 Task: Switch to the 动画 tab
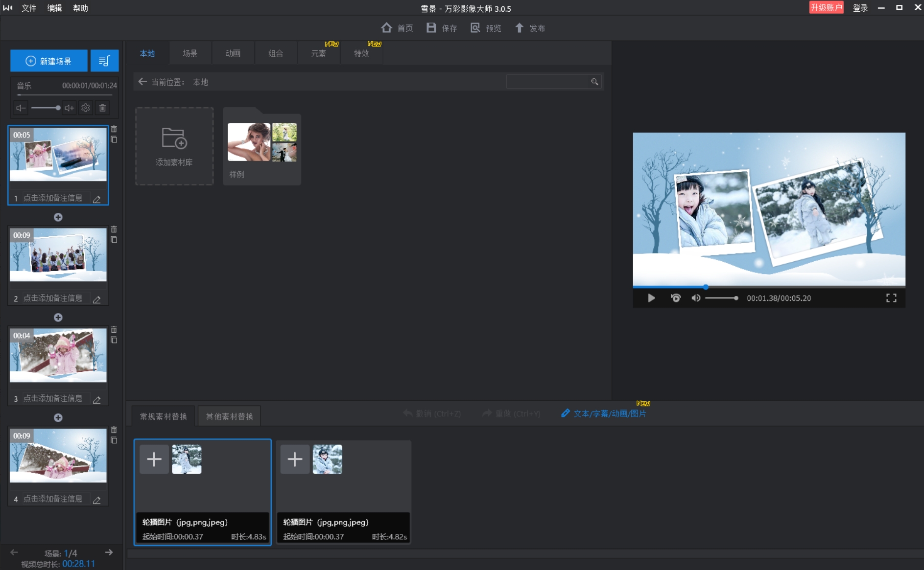pyautogui.click(x=233, y=53)
